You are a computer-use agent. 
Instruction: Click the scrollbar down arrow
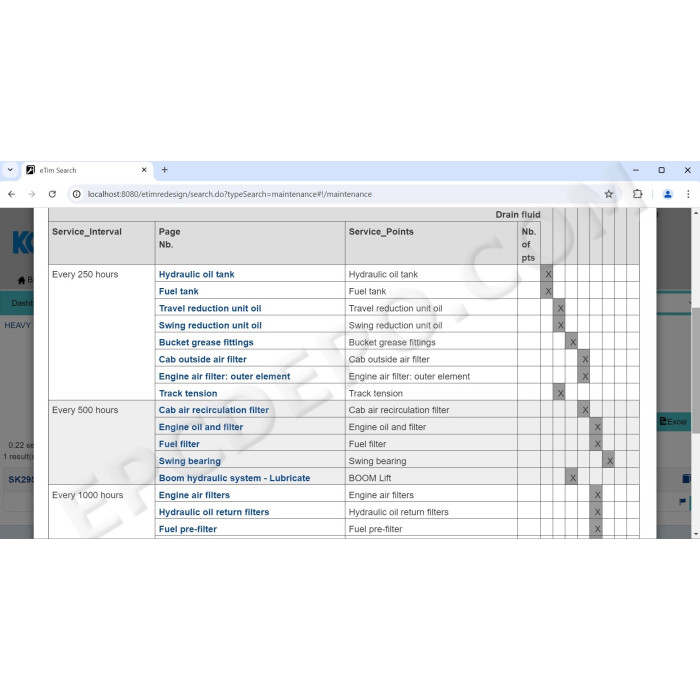[x=696, y=533]
